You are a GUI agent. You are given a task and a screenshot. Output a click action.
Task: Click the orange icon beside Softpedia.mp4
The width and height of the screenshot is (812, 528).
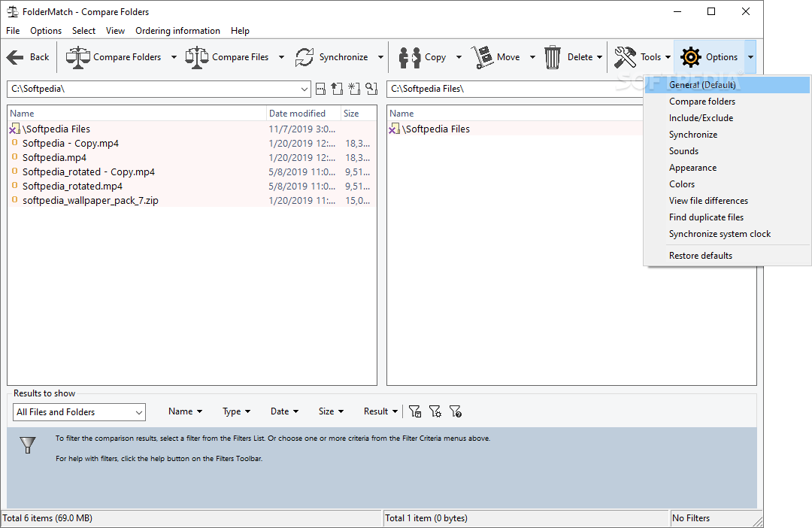pos(14,157)
